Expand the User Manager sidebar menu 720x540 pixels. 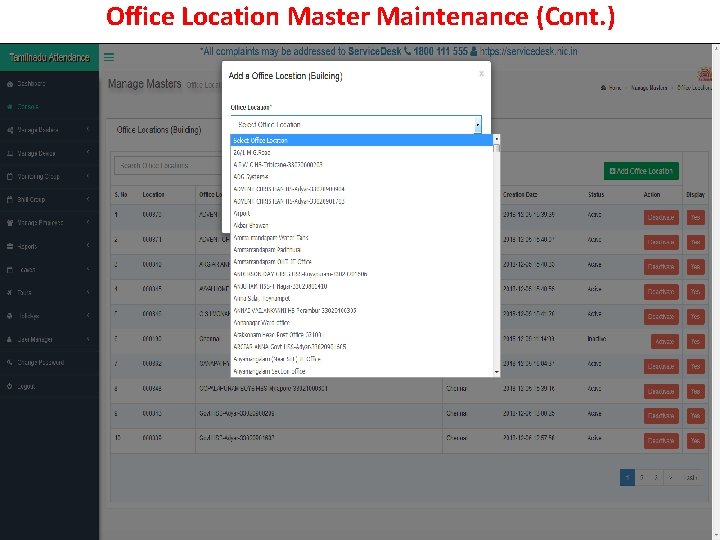49,339
